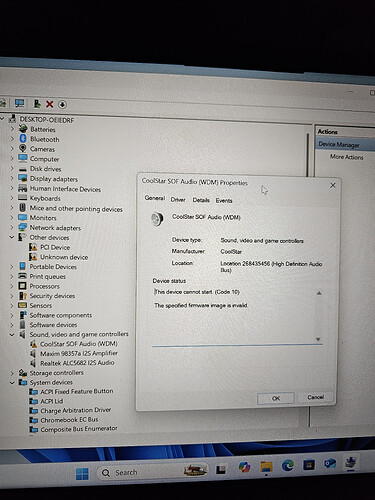Expand the Software components node

click(12, 315)
